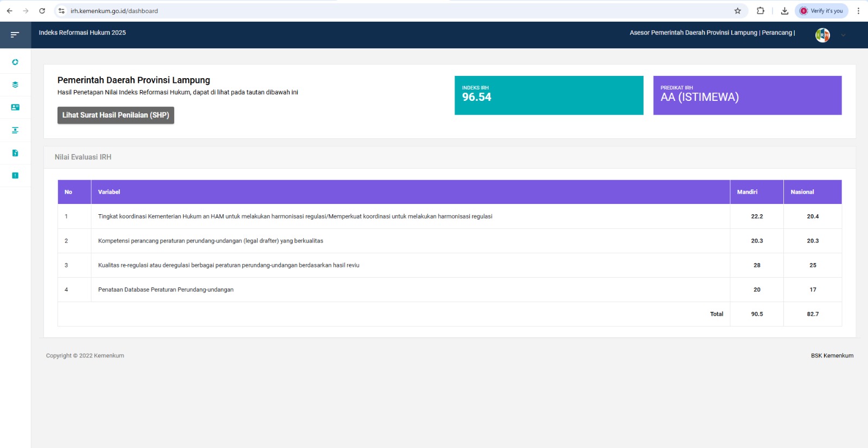Screen dimensions: 868x448
Task: Click the exclamation alert sidebar icon
Action: coord(15,175)
